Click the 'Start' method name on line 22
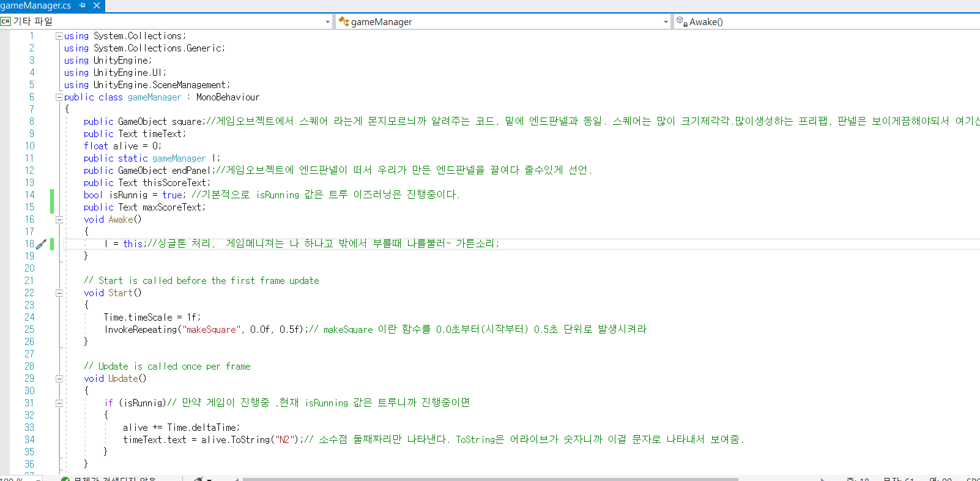This screenshot has height=481, width=980. tap(121, 293)
